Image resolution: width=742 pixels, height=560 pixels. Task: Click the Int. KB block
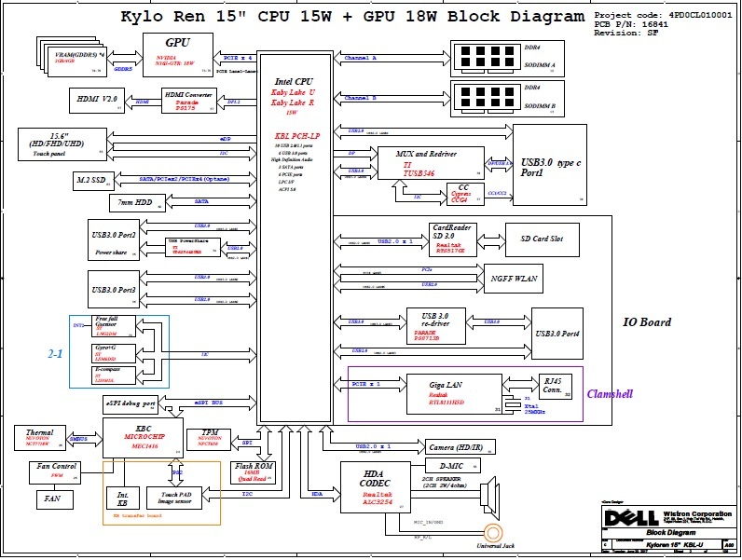click(123, 499)
